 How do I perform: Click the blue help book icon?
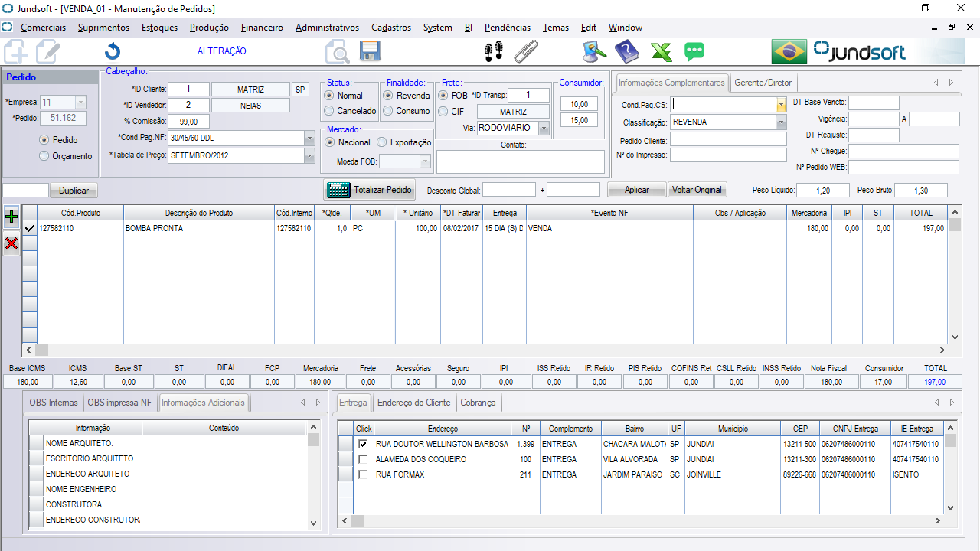tap(626, 51)
